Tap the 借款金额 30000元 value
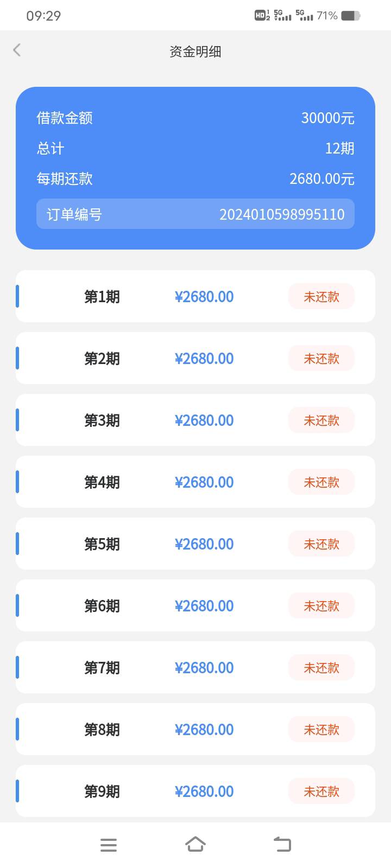Viewport: 391px width, 868px height. click(327, 118)
